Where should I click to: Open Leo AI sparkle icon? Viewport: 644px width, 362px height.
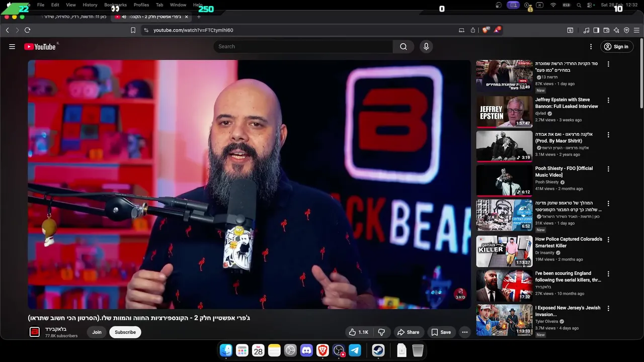click(616, 30)
